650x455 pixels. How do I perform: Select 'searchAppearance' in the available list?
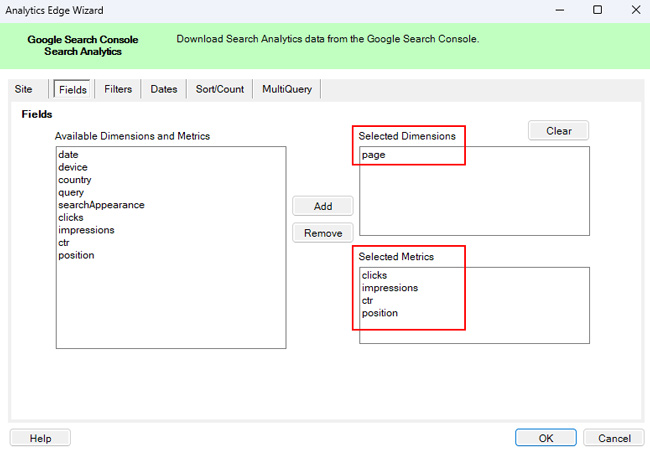coord(101,205)
